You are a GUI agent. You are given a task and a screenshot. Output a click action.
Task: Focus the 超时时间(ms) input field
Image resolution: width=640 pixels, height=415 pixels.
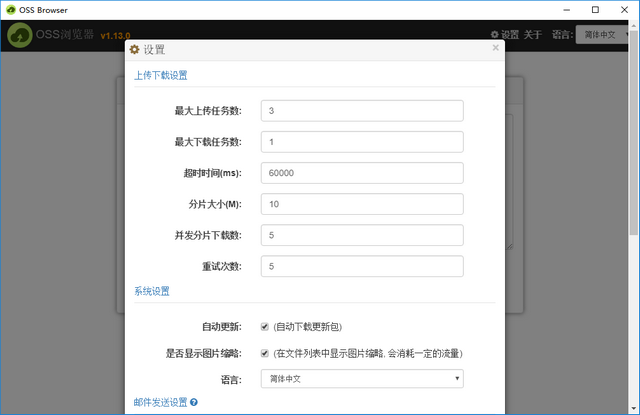click(x=362, y=173)
